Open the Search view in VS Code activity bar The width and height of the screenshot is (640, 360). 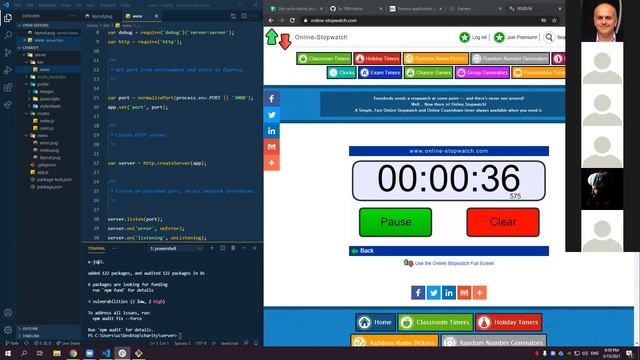click(8, 35)
